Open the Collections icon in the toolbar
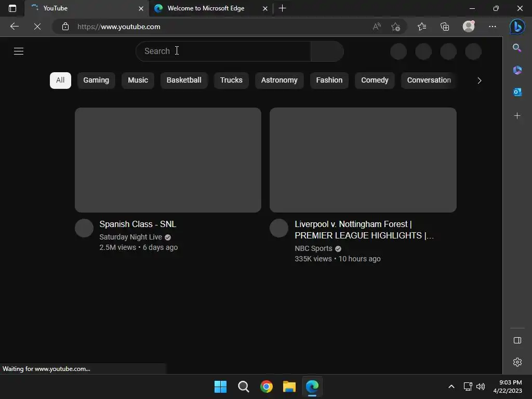Image resolution: width=532 pixels, height=399 pixels. pos(445,26)
